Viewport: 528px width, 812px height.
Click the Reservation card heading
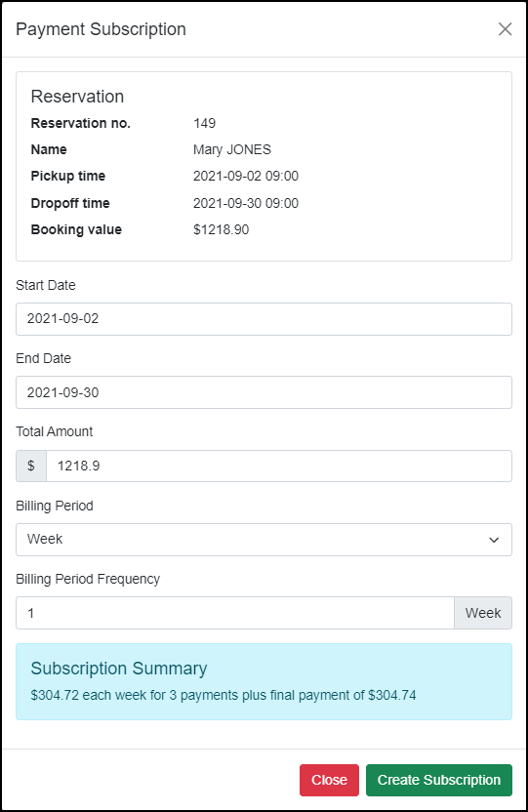(78, 97)
